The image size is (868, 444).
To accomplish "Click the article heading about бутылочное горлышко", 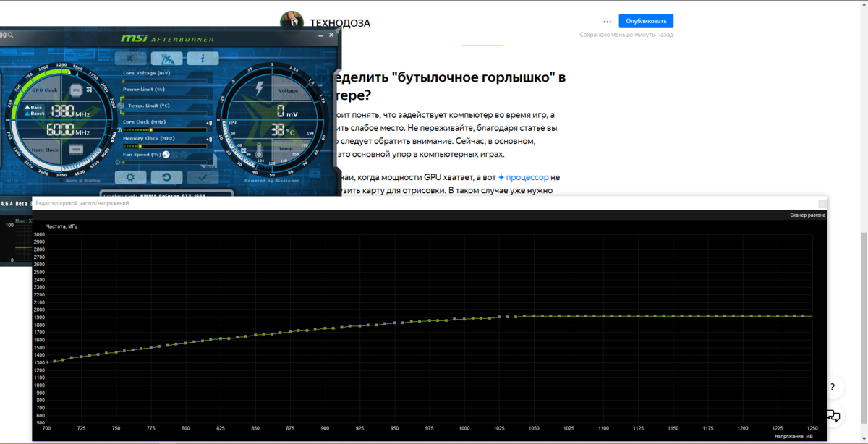I will tap(449, 86).
